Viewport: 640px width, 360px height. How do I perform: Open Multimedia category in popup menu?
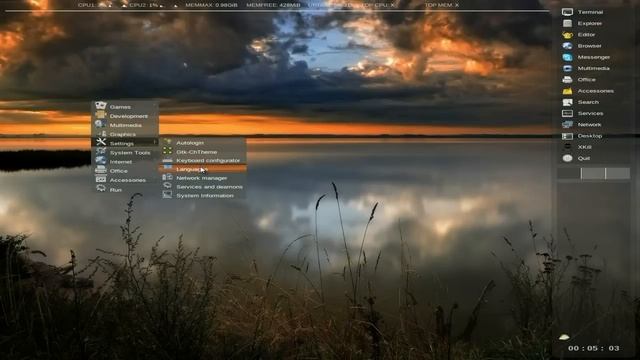tap(125, 125)
